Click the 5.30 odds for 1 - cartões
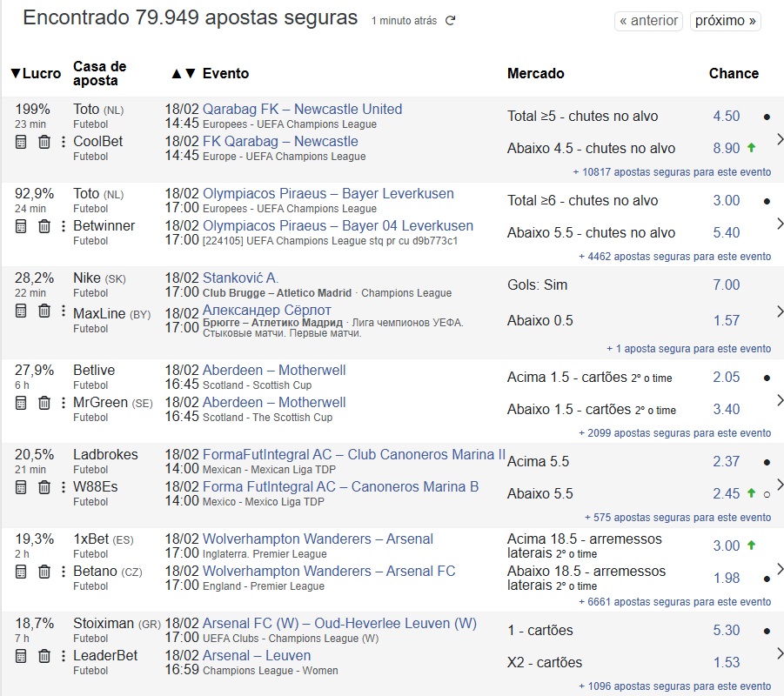This screenshot has height=696, width=784. coord(726,631)
